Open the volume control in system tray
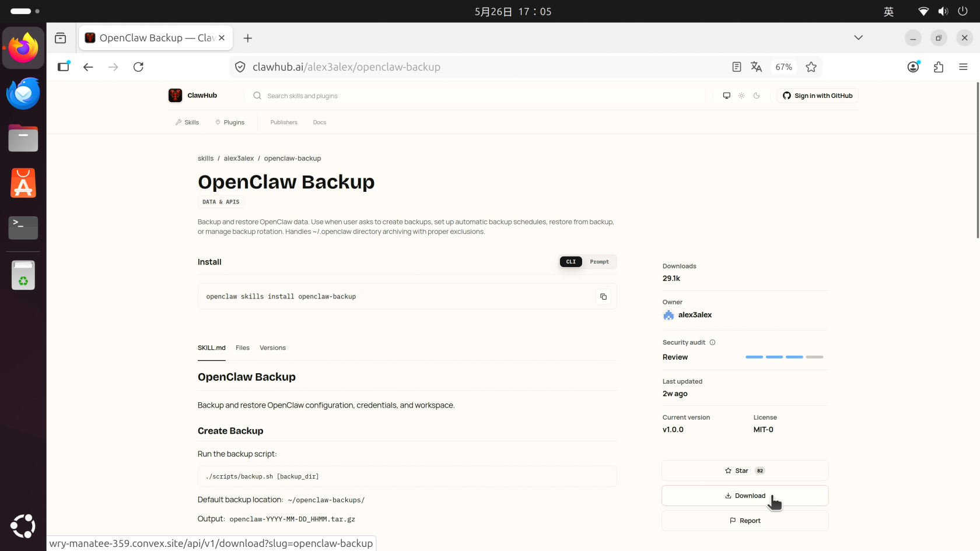 pos(943,12)
